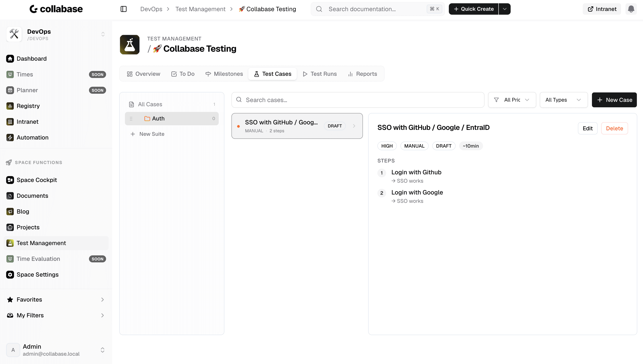The height and width of the screenshot is (364, 643).
Task: Open the Quick Create dropdown arrow
Action: (504, 9)
